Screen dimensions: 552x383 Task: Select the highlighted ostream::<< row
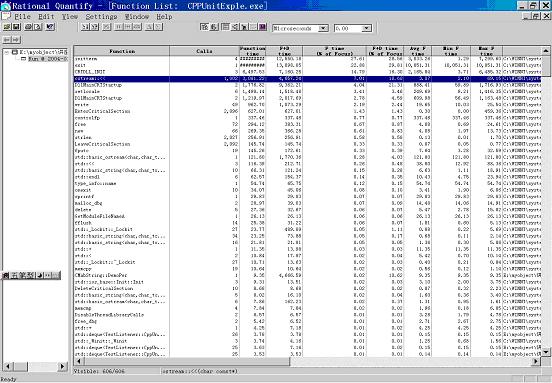click(307, 79)
